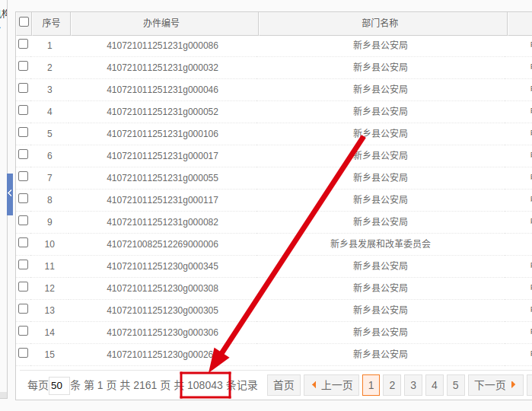Go to next page with 下一页
This screenshot has width=532, height=411.
pyautogui.click(x=495, y=385)
